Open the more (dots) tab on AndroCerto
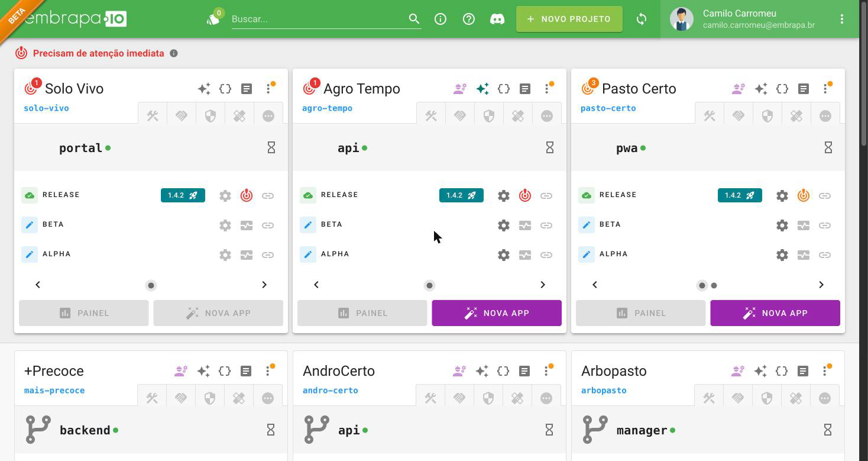This screenshot has width=868, height=461. (546, 398)
